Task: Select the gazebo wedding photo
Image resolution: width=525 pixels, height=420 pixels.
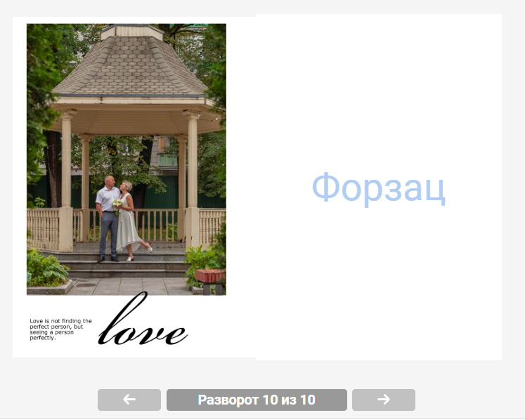Action: [127, 159]
